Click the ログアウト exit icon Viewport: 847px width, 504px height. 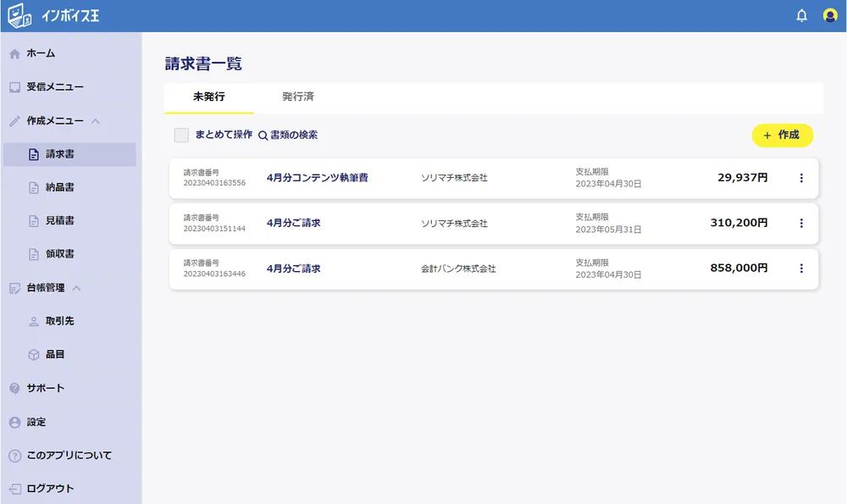point(15,489)
